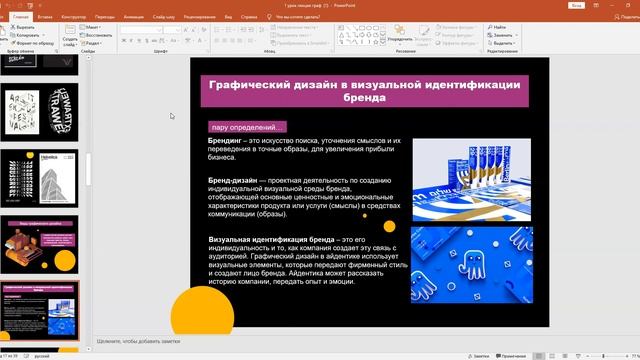Viewport: 640px width, 360px height.
Task: Open the Insert (Вставка) ribbon tab
Action: point(45,17)
